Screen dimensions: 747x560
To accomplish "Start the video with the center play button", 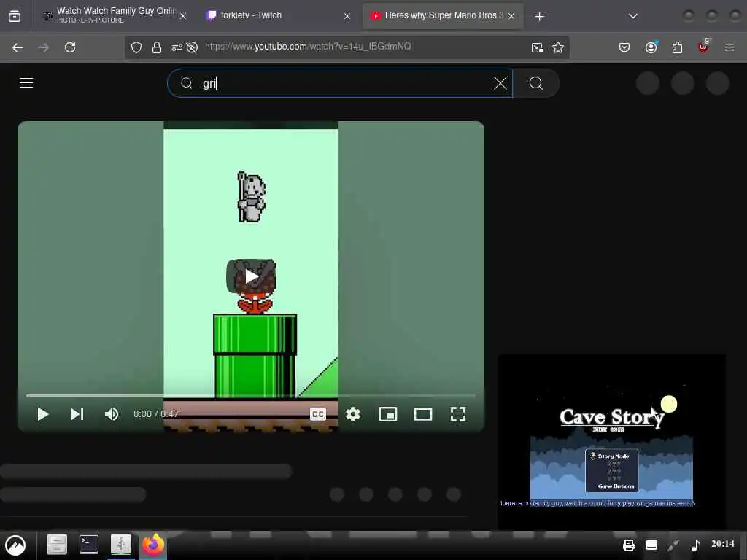I will pos(251,276).
